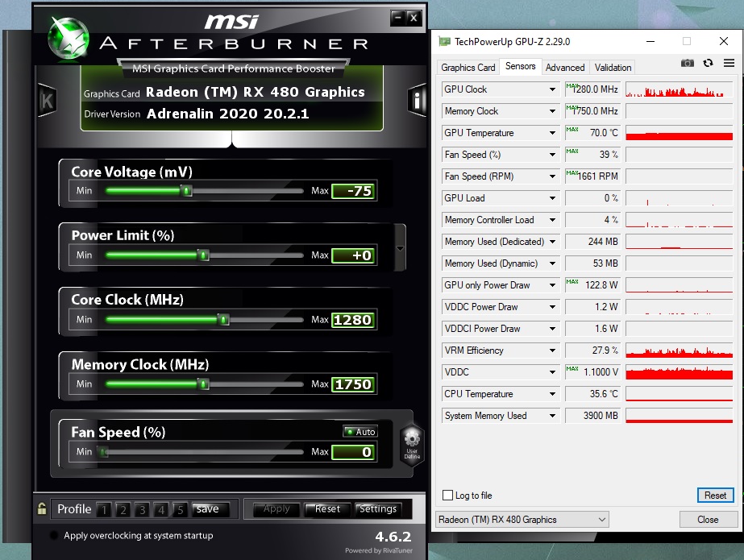The height and width of the screenshot is (560, 744).
Task: Open Afterburner Settings
Action: 378,509
